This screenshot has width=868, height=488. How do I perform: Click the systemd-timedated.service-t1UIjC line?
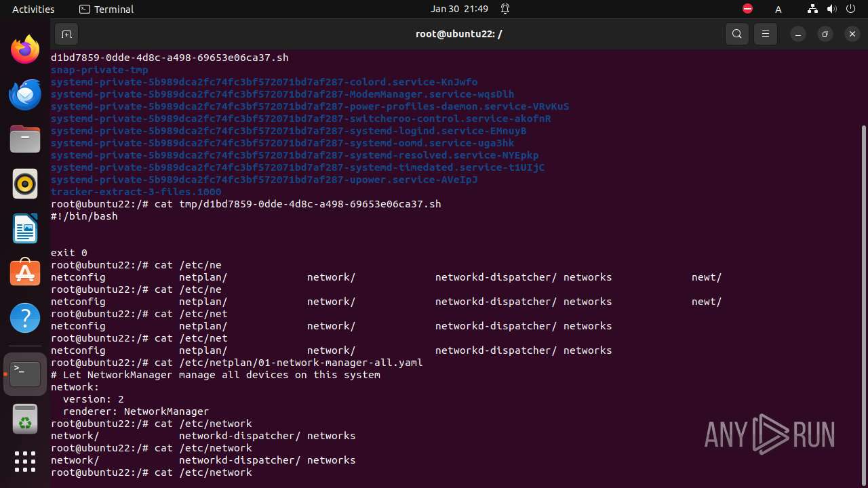[298, 167]
